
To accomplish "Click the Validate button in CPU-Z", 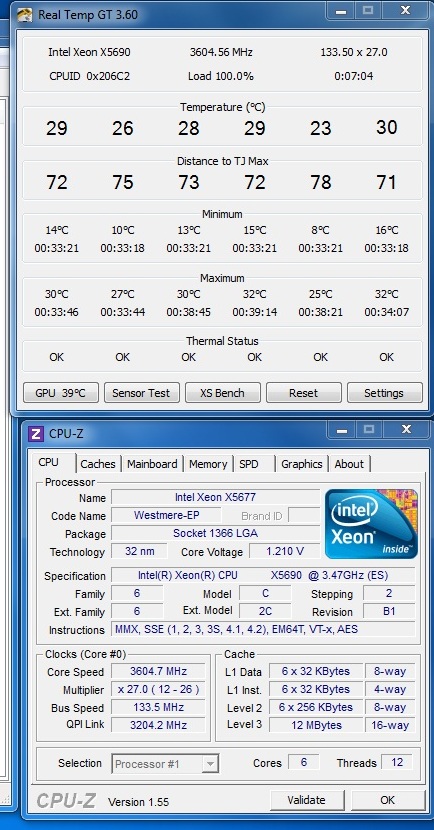I will coord(307,800).
